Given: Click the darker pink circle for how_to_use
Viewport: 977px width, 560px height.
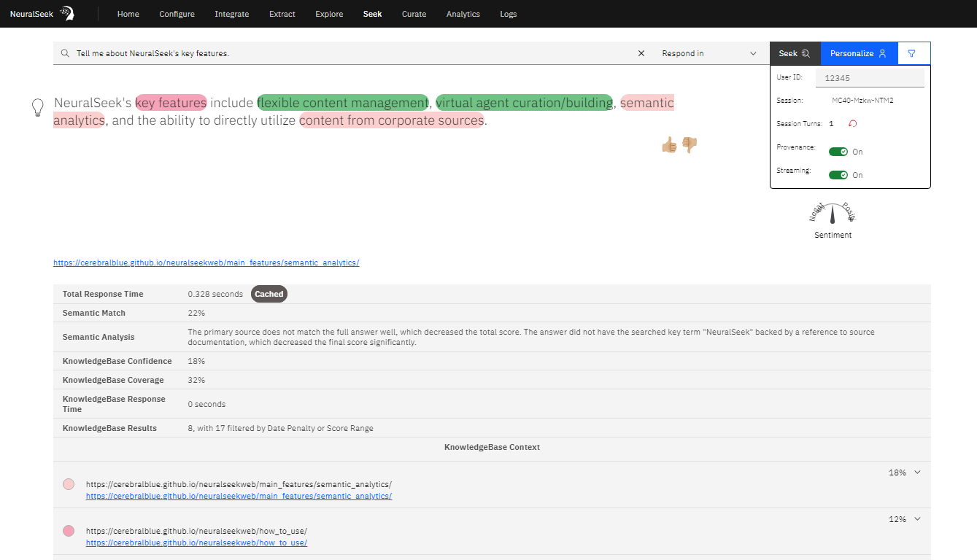Looking at the screenshot, I should (69, 531).
